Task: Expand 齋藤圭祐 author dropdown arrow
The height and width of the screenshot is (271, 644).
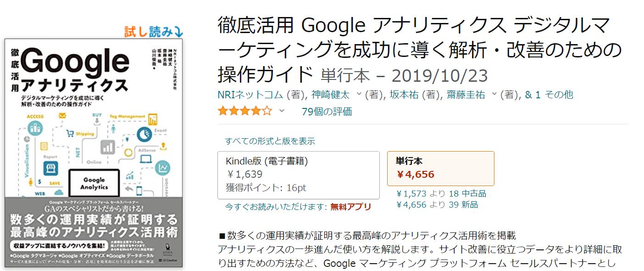Action: [x=494, y=95]
